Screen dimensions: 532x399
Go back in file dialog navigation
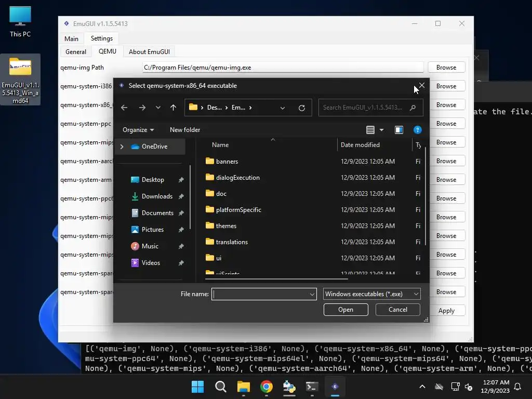(124, 108)
